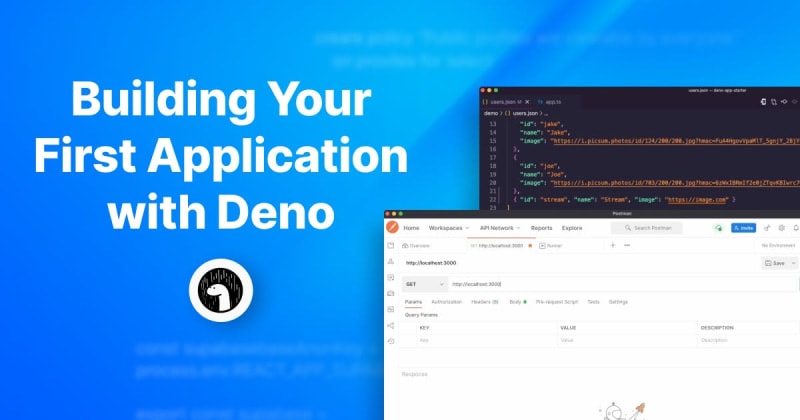Close the users.json editor tab
Screen dimensions: 800x420
pyautogui.click(x=529, y=102)
